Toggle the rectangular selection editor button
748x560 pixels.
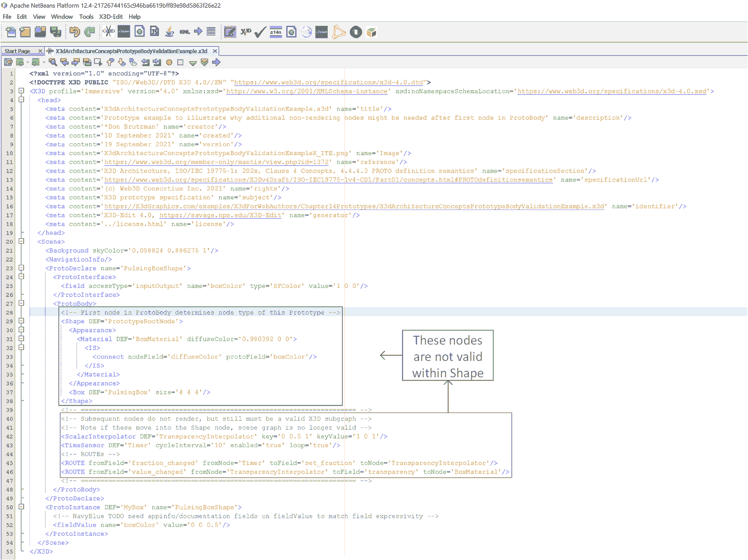pyautogui.click(x=98, y=63)
